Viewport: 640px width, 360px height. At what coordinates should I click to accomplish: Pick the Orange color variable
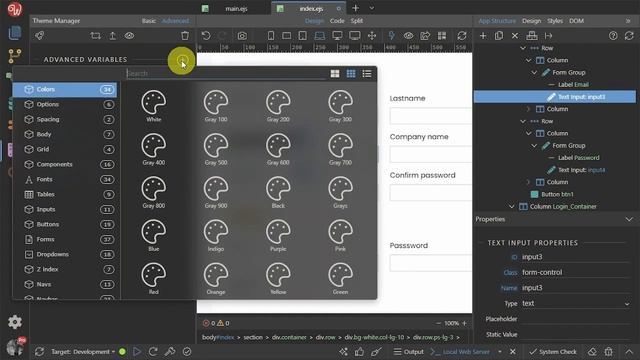(216, 279)
